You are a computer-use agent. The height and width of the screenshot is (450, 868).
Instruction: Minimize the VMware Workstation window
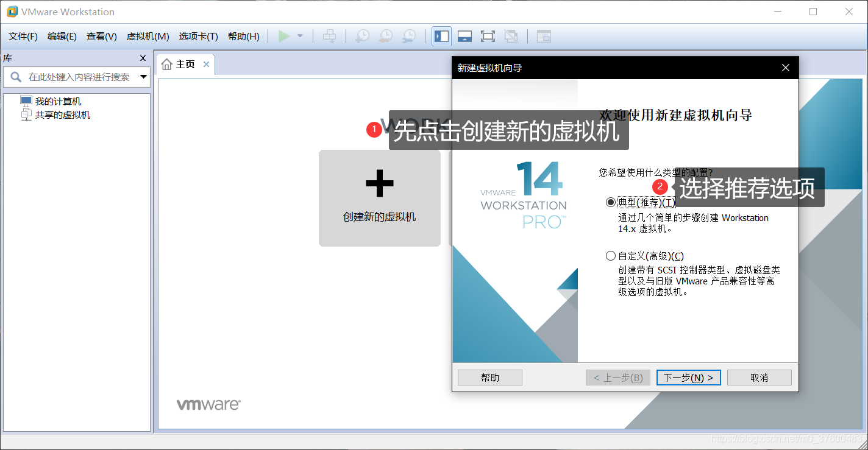(x=777, y=12)
